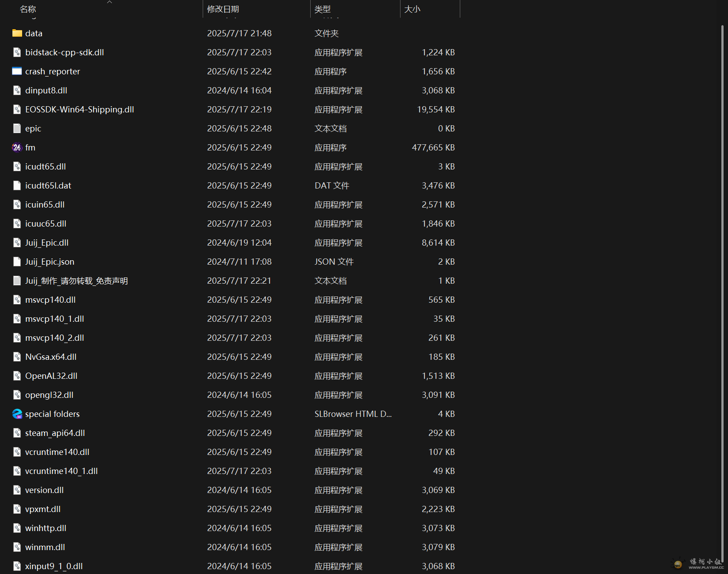Select the file name Juij_Epic.json

(50, 262)
